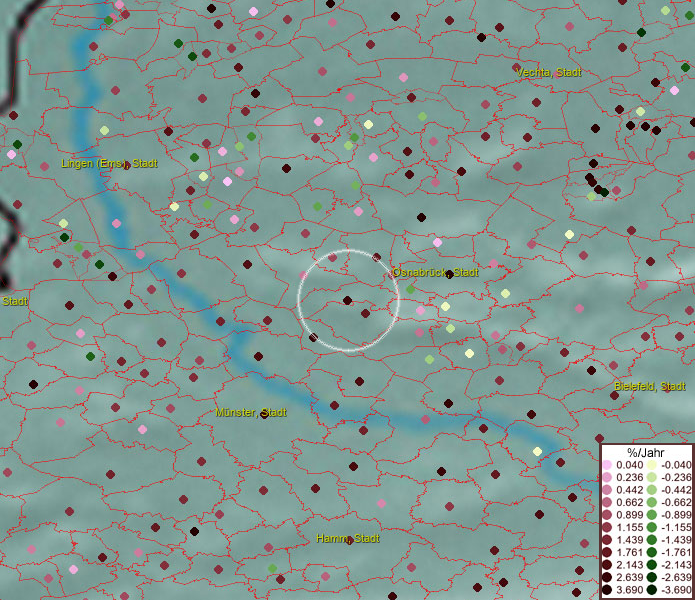Pick the 0.236 pink legend swatch
This screenshot has width=695, height=600.
coord(607,477)
